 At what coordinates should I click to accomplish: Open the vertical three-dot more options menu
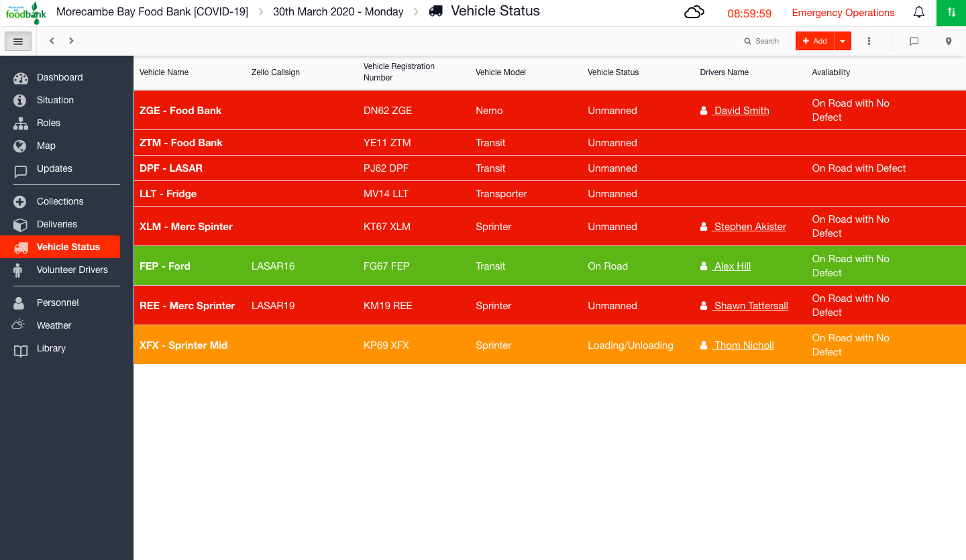(869, 41)
